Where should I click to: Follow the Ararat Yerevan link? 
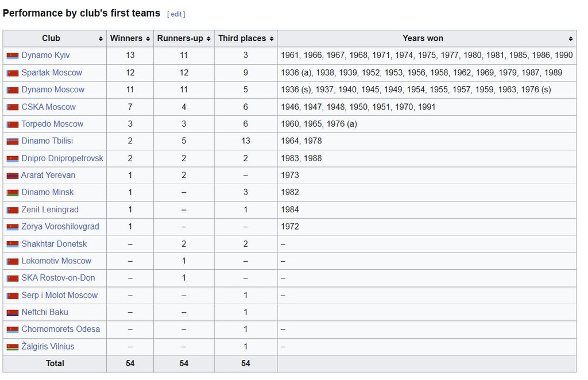[x=48, y=176]
